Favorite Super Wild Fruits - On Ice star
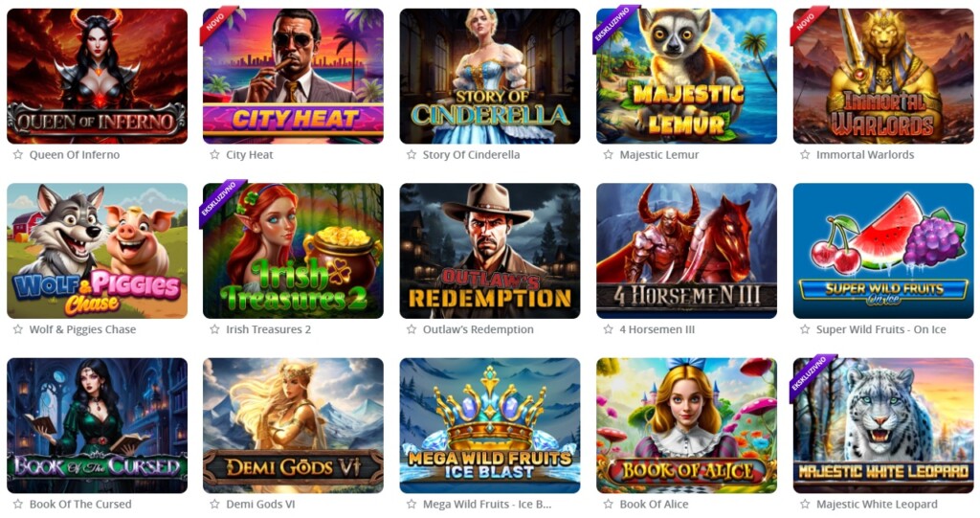Screen dimensions: 980x518 click(805, 329)
